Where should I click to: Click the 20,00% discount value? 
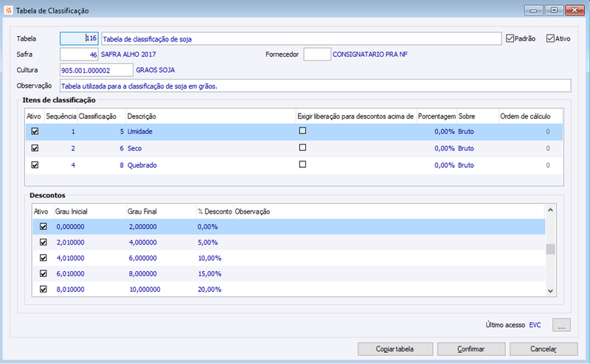209,290
